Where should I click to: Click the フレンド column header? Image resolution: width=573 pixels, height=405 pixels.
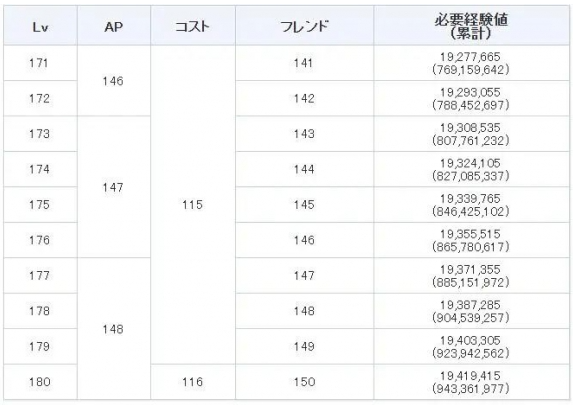[x=304, y=26]
